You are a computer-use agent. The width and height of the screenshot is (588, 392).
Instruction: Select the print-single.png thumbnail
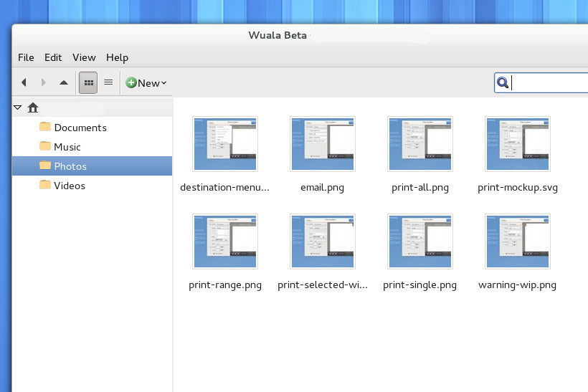420,242
